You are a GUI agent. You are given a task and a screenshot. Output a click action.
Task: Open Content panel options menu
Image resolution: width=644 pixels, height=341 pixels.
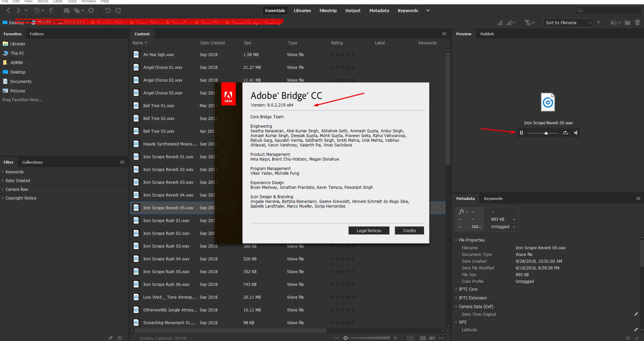coord(444,34)
